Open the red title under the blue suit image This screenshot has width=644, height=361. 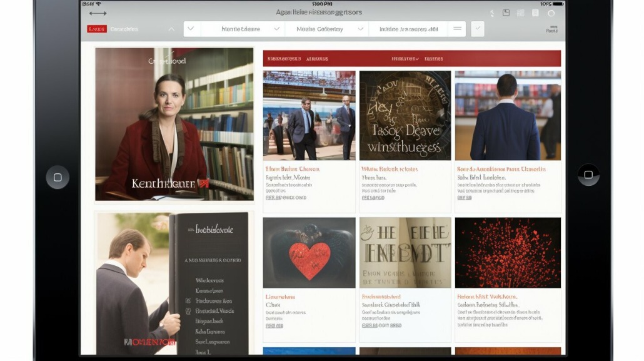[x=501, y=169]
